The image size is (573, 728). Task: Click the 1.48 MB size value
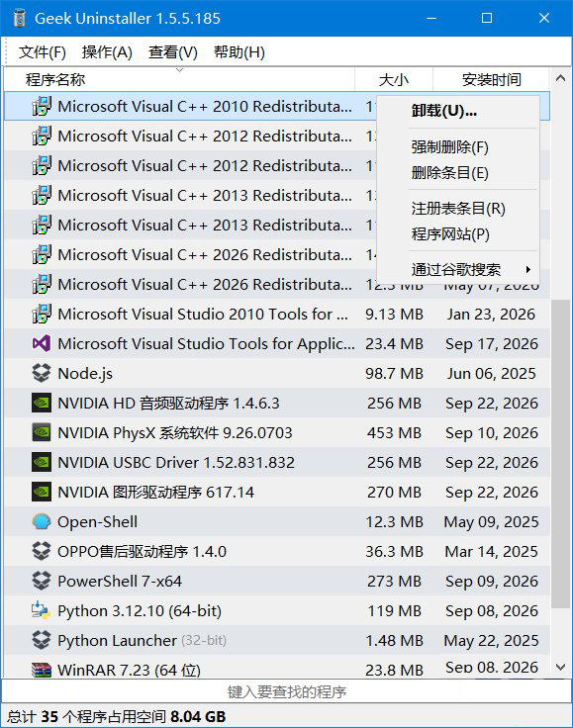(x=394, y=641)
